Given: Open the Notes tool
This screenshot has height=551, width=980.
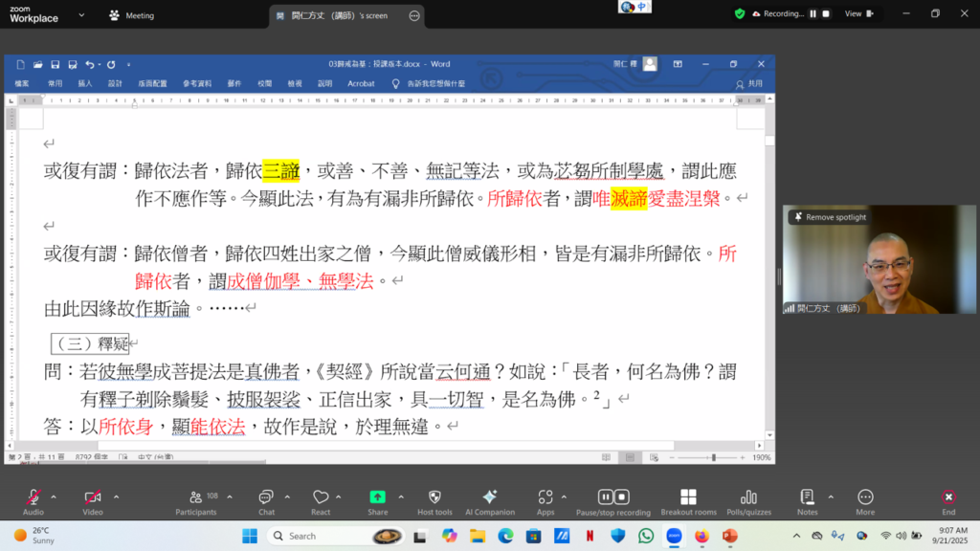Looking at the screenshot, I should click(x=807, y=497).
